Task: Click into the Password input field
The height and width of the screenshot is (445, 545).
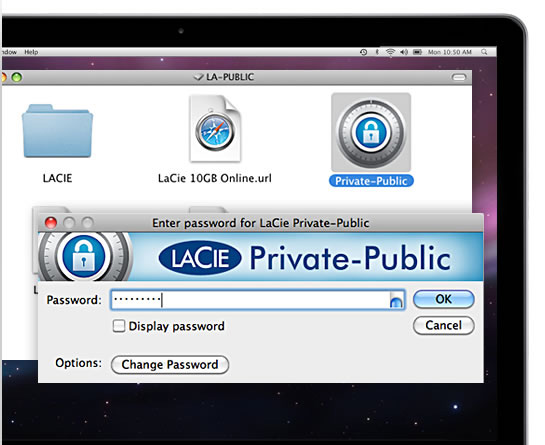Action: pos(258,300)
